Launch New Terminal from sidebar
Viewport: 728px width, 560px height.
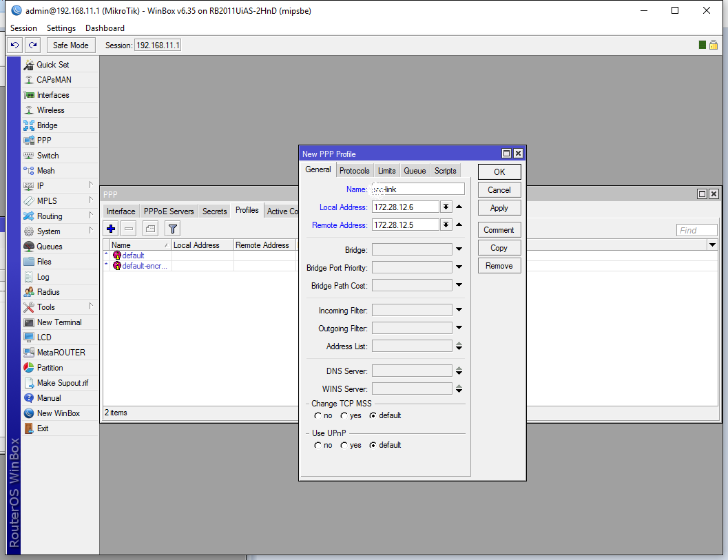[60, 322]
